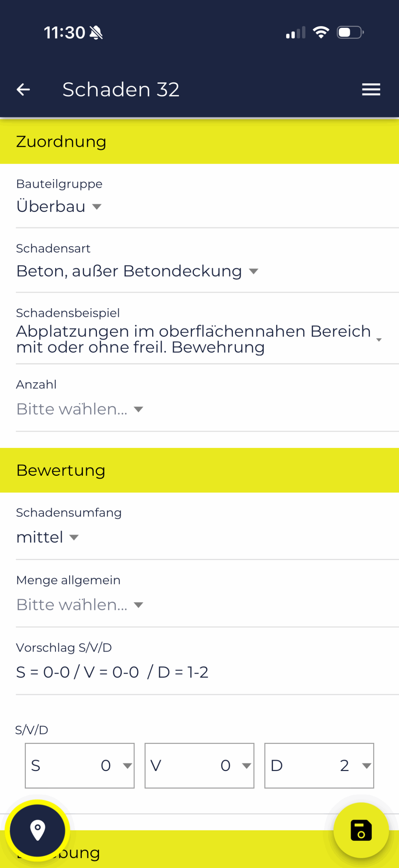Tap the muted notifications bell icon
The height and width of the screenshot is (868, 399).
point(96,33)
